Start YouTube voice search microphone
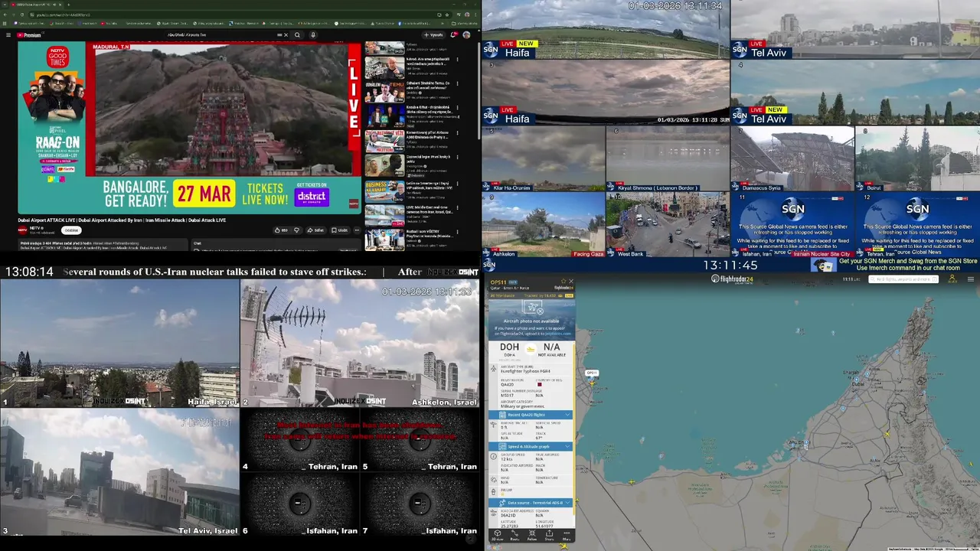Screen dimensions: 980x551 click(312, 34)
